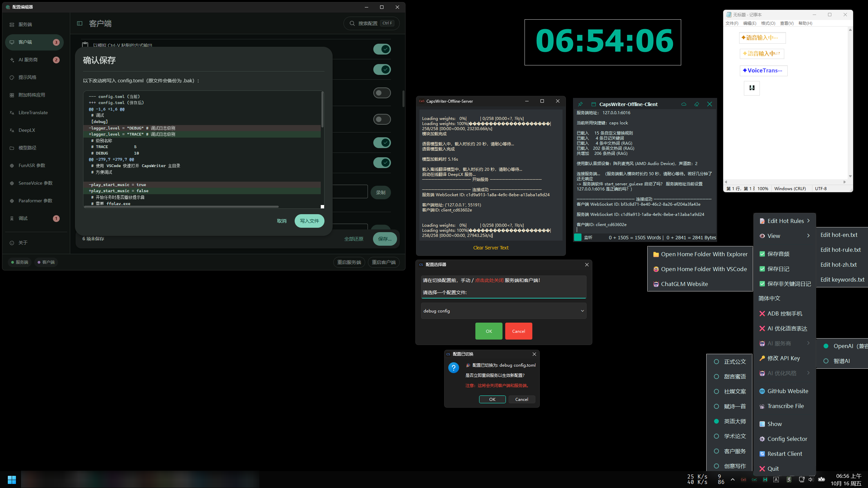Open the Windows Start button

pos(12,480)
